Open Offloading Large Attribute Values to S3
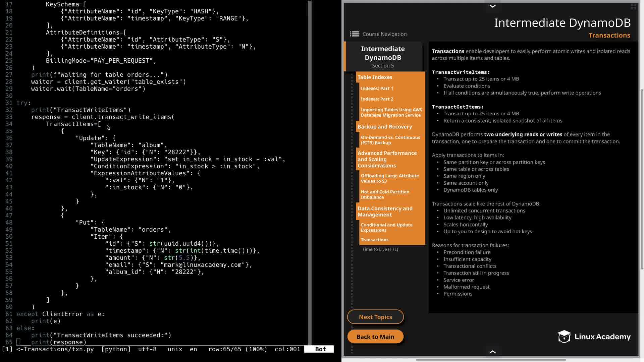Viewport: 644px width, 362px height. (389, 178)
